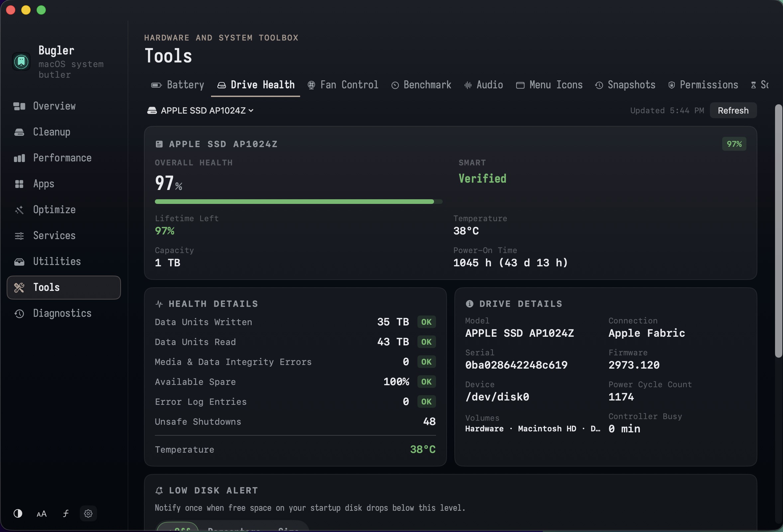Image resolution: width=783 pixels, height=532 pixels.
Task: Click the 43 TB Data Units Read value
Action: 393,342
